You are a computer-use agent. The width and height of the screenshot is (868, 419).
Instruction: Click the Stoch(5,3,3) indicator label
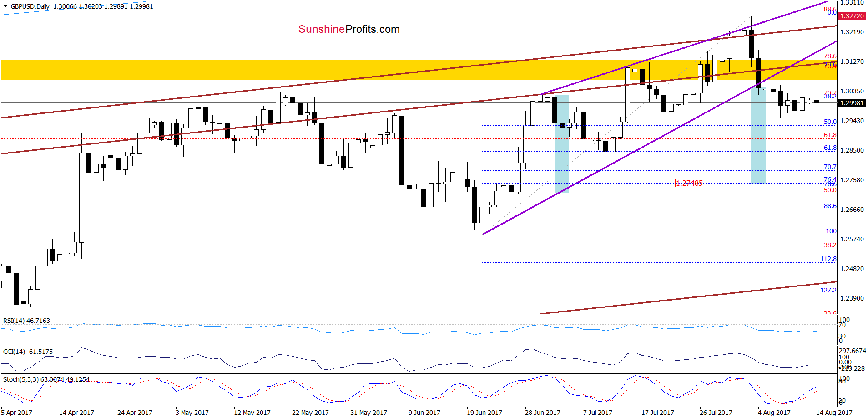(46, 379)
